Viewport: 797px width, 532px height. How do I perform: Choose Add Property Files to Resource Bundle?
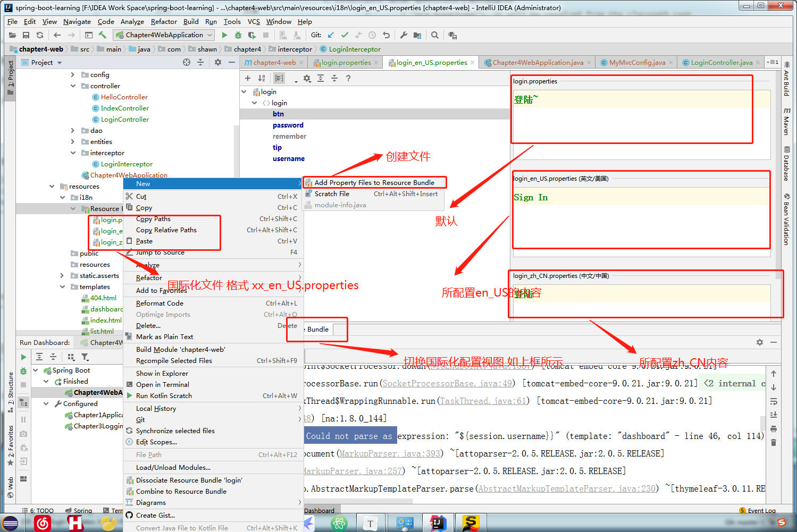374,182
